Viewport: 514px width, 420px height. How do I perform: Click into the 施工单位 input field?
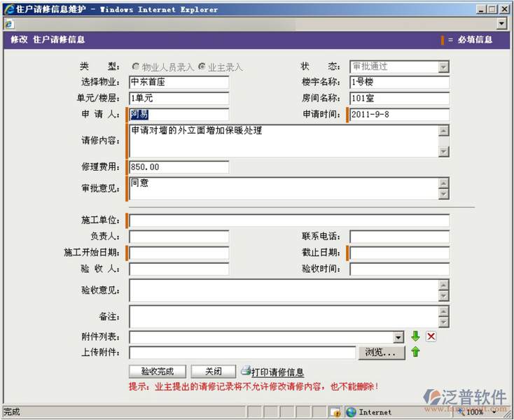[x=289, y=221]
